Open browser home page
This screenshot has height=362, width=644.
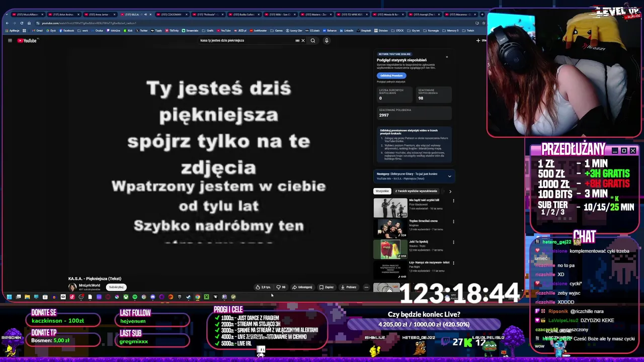click(x=29, y=23)
